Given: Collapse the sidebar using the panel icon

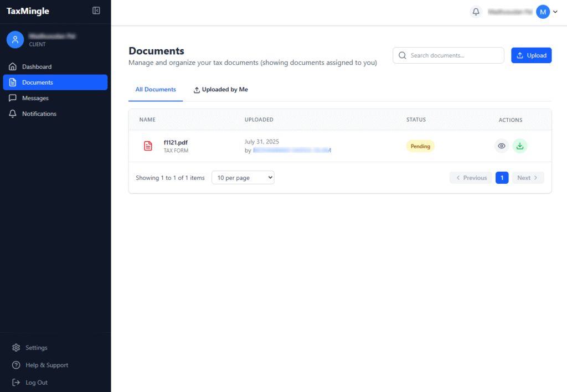Looking at the screenshot, I should click(96, 11).
